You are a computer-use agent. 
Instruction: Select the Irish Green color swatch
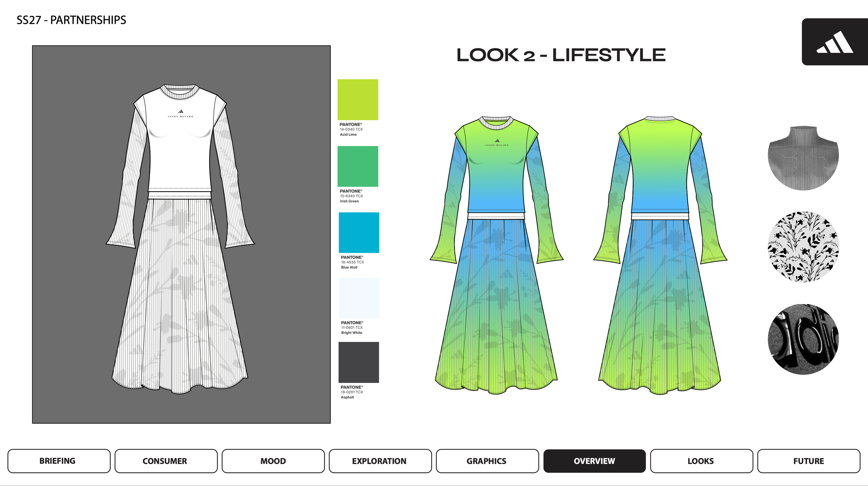[358, 166]
